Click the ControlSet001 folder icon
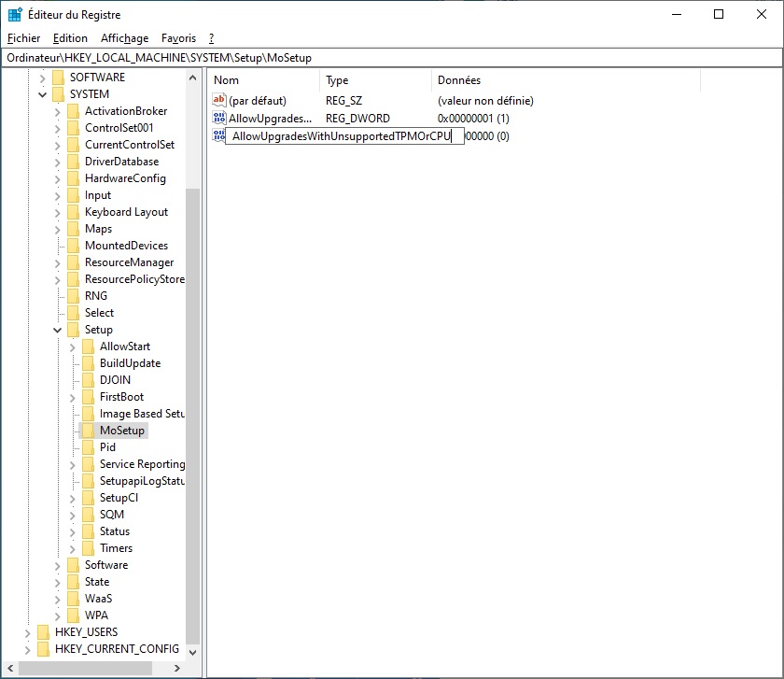 [74, 128]
